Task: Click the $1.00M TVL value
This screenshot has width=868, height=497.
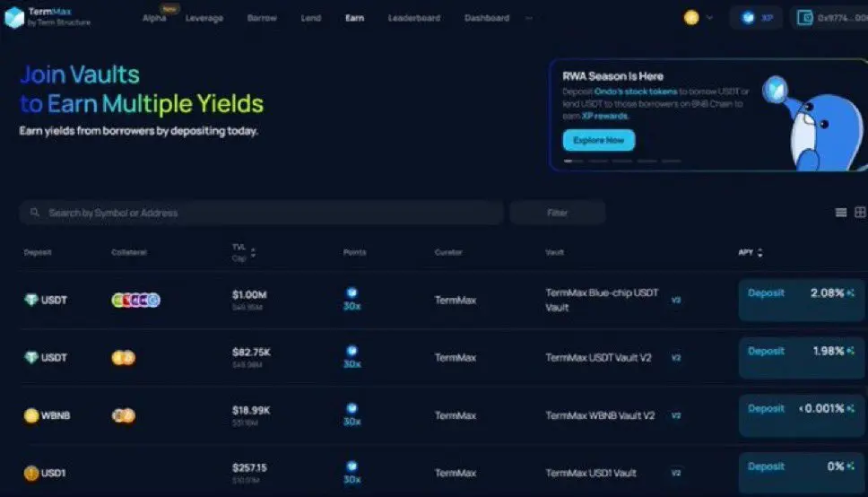Action: click(249, 294)
